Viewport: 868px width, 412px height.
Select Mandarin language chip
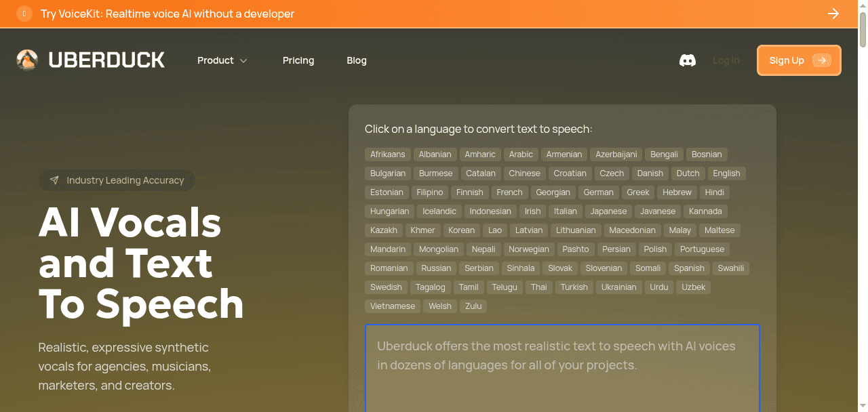point(388,249)
